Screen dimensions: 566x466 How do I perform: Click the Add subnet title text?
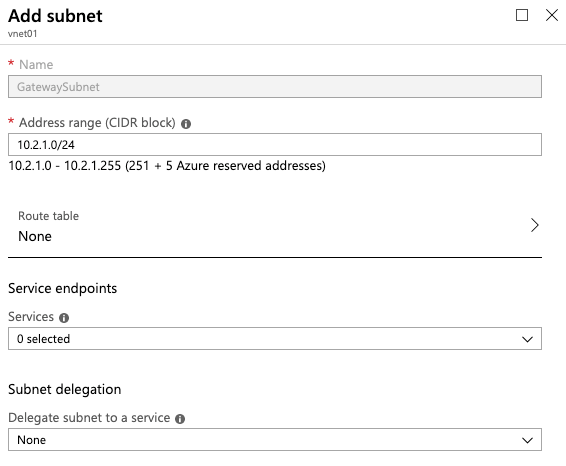coord(55,16)
